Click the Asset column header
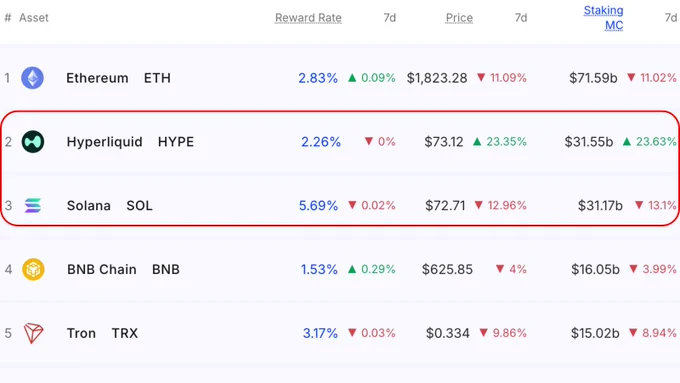The width and height of the screenshot is (680, 383). click(34, 18)
